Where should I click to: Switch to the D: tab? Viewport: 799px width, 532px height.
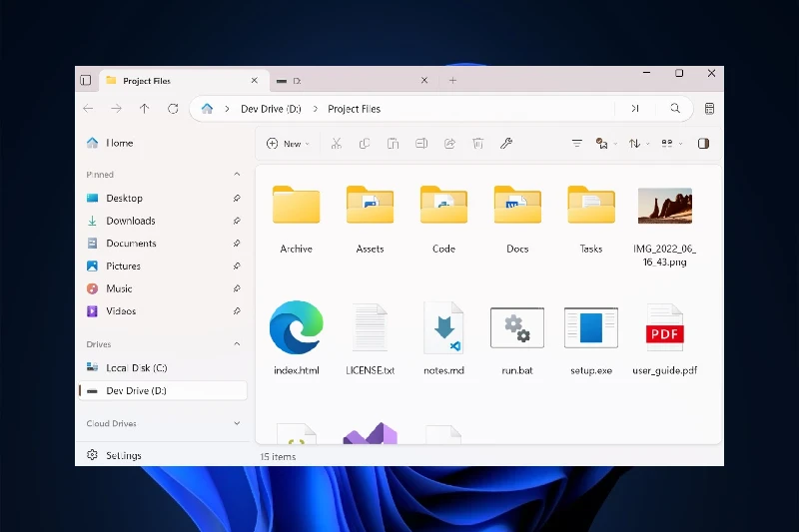click(x=355, y=81)
